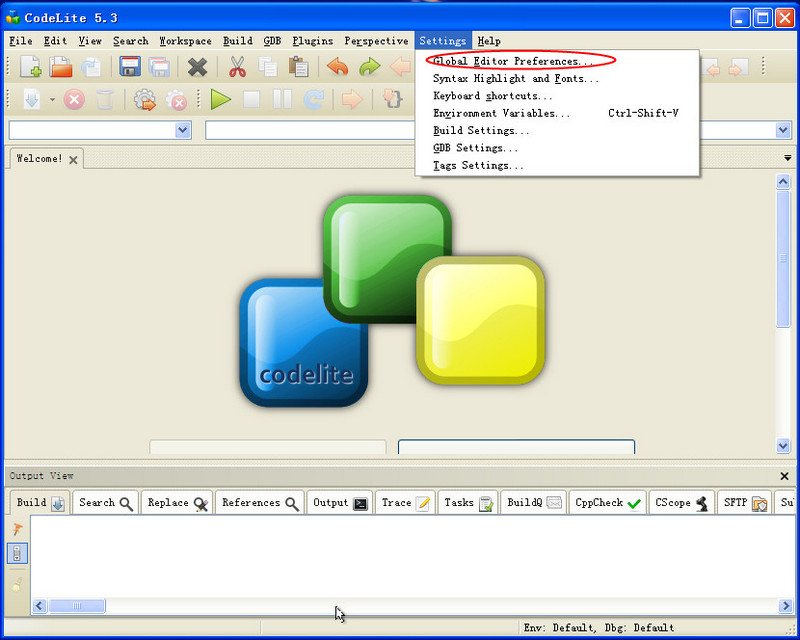Screen dimensions: 800x640
Task: Click the vertical scrollbar down arrow
Action: point(784,446)
